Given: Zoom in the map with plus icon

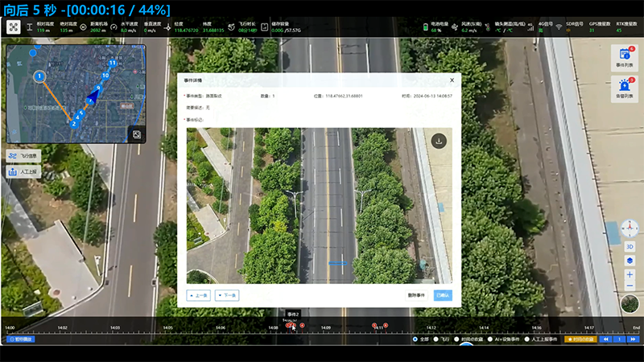Looking at the screenshot, I should (630, 274).
